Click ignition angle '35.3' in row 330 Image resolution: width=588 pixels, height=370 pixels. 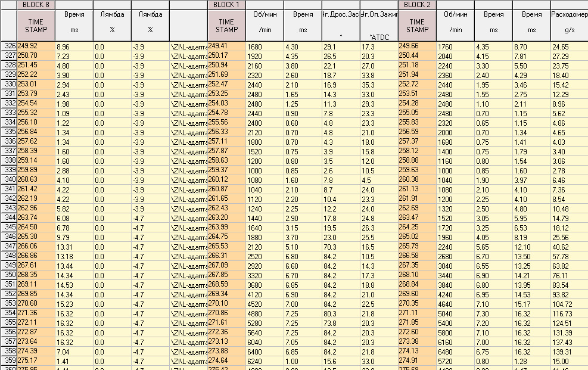pyautogui.click(x=379, y=85)
